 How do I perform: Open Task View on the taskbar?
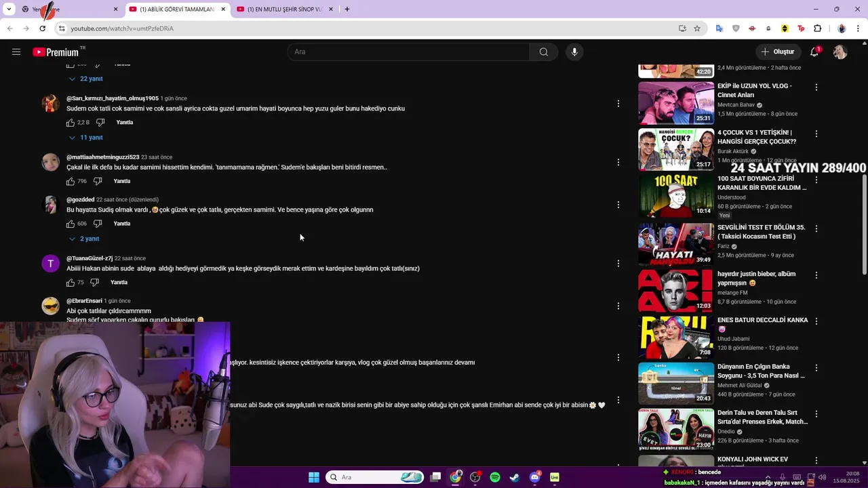(436, 477)
